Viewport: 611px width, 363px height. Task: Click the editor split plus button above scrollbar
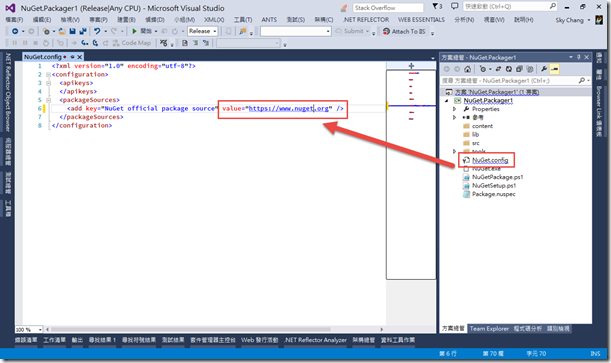[x=411, y=66]
